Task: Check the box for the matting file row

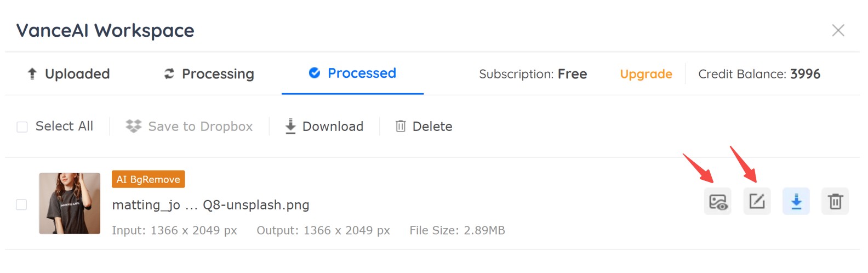Action: (21, 204)
